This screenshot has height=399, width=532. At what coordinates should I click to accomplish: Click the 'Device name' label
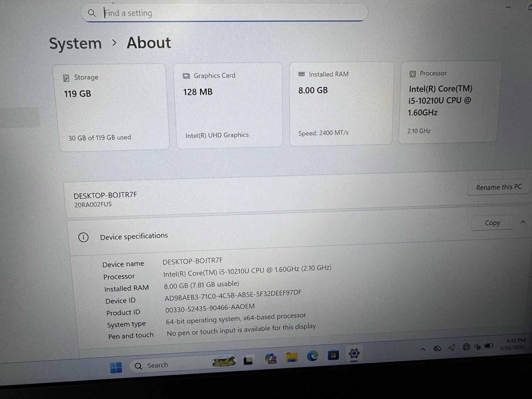point(123,264)
